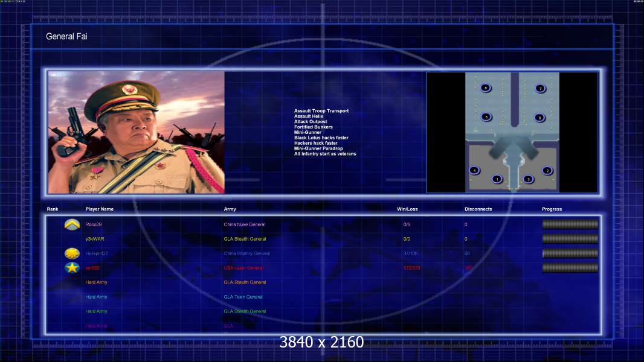This screenshot has width=644, height=362.
Task: Click the China Infantry General army text
Action: point(247,253)
